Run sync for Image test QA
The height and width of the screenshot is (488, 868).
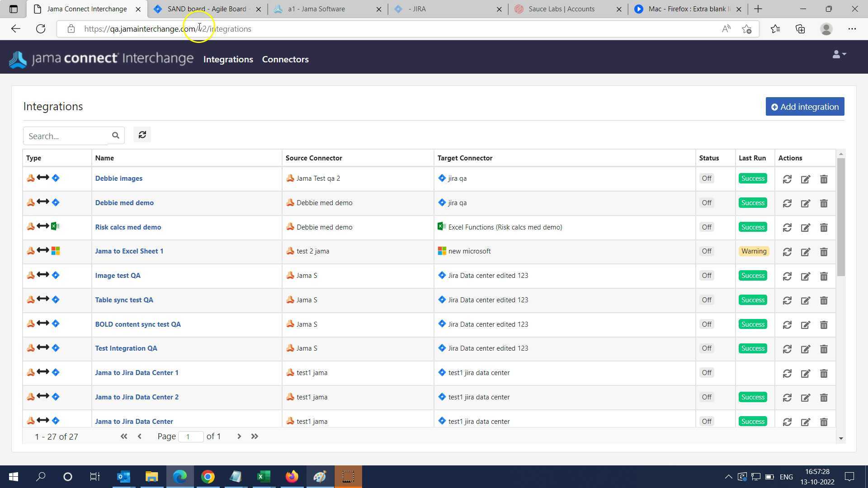(787, 276)
